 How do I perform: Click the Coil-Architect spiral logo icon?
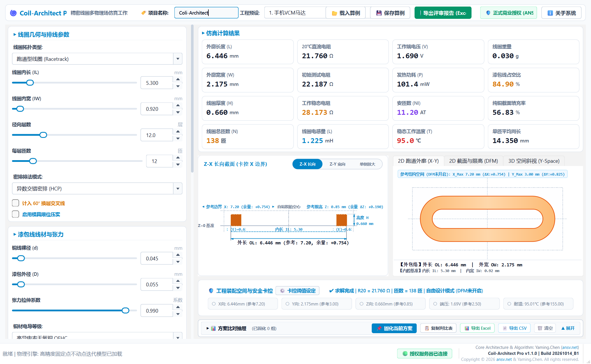pos(13,13)
